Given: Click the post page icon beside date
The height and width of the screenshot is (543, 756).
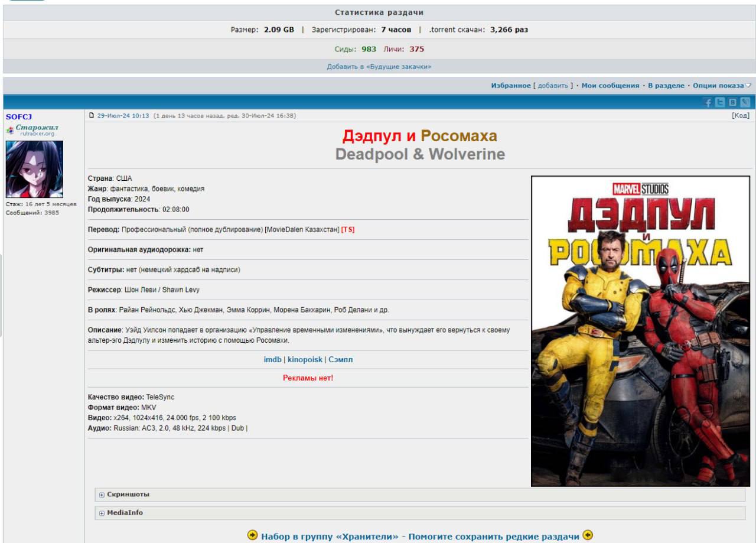Looking at the screenshot, I should (x=92, y=116).
